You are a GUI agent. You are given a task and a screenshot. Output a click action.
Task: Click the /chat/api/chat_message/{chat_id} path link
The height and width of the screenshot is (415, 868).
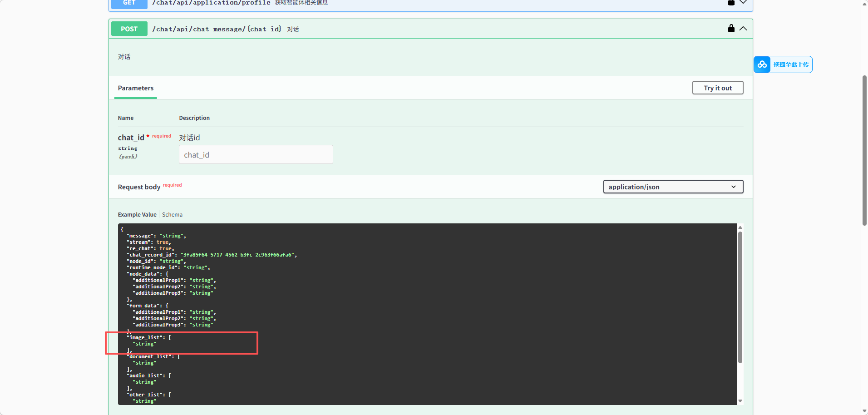pos(217,29)
